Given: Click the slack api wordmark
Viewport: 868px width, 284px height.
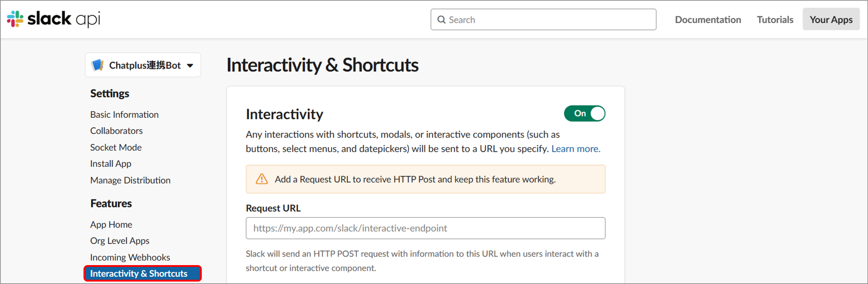Looking at the screenshot, I should [64, 19].
